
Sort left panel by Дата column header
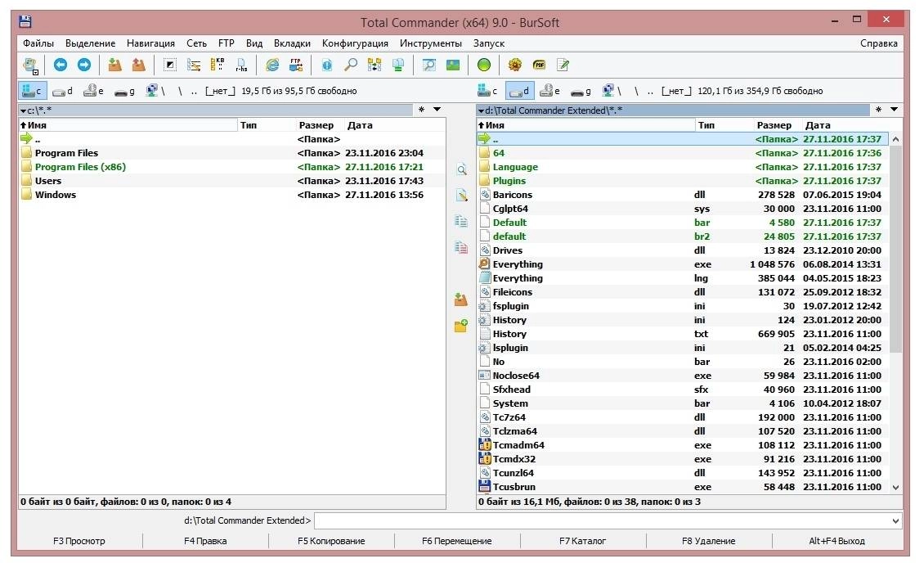(x=360, y=125)
